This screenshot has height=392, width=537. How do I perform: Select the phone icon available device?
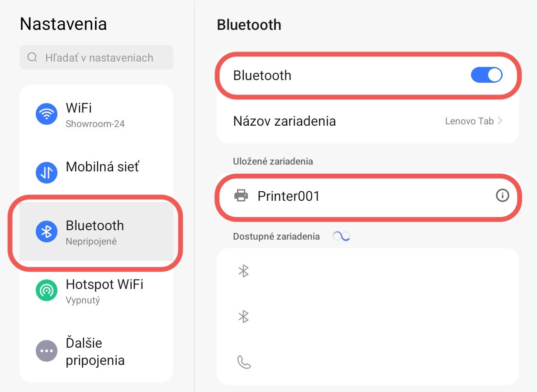(244, 362)
